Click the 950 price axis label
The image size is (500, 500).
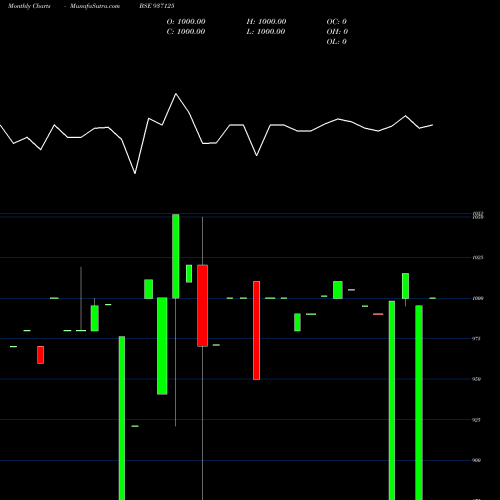pos(477,379)
